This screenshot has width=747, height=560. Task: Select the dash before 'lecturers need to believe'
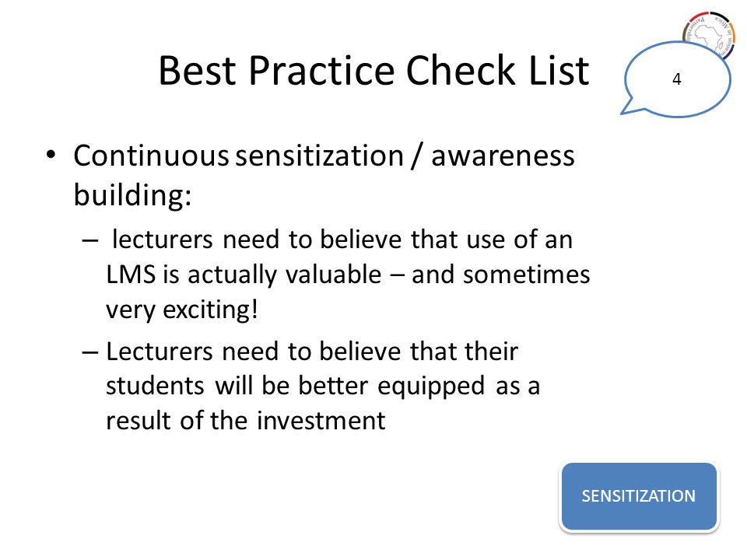90,240
